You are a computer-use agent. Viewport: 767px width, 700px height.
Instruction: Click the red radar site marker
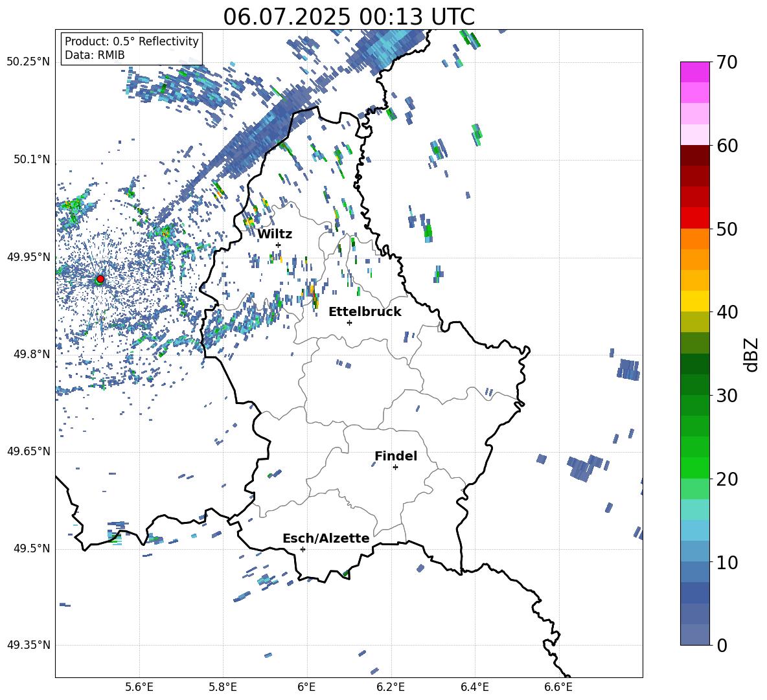pos(100,279)
